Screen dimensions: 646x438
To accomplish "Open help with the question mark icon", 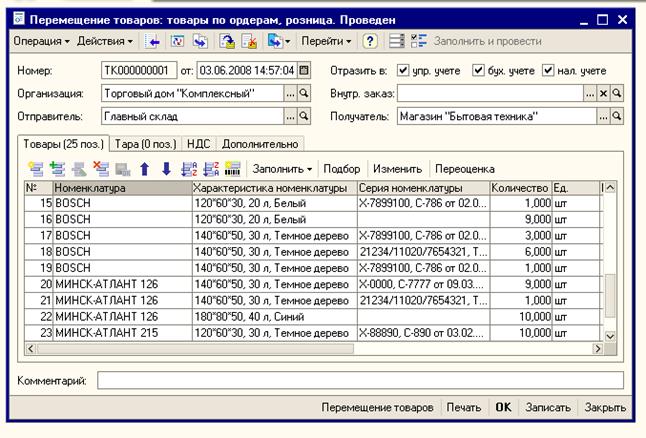I will 370,41.
